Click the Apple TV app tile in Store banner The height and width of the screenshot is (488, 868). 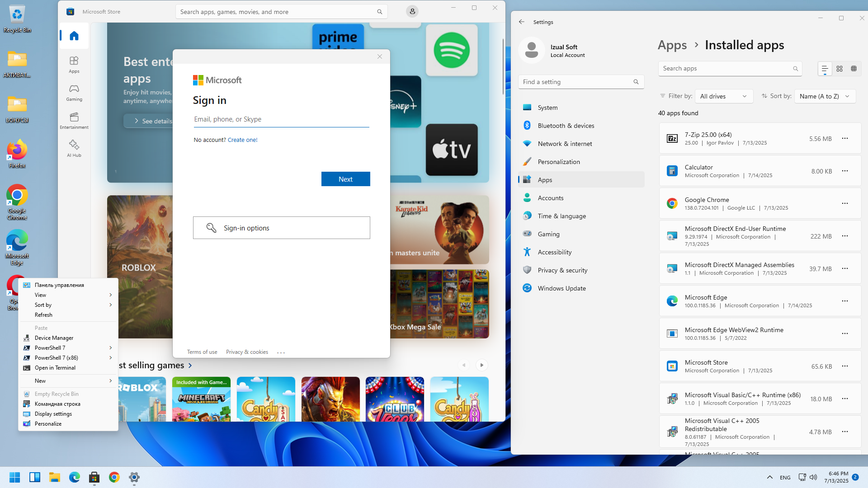coord(452,150)
